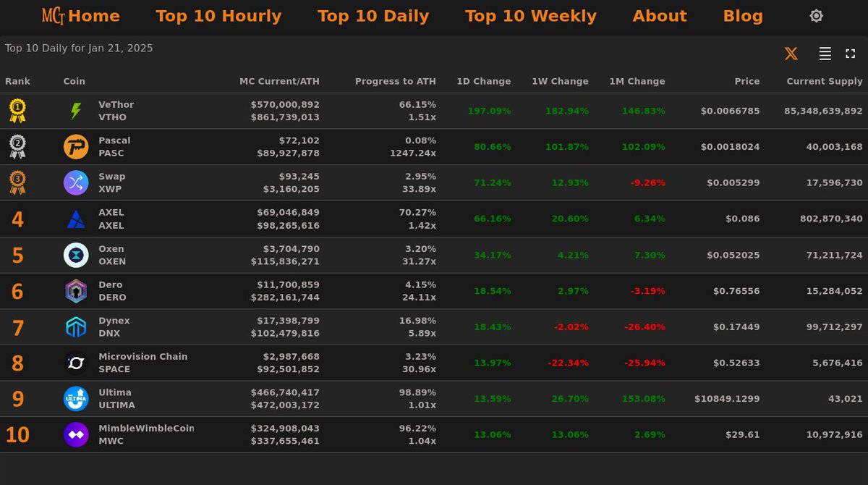Go to the Home page

[x=94, y=16]
